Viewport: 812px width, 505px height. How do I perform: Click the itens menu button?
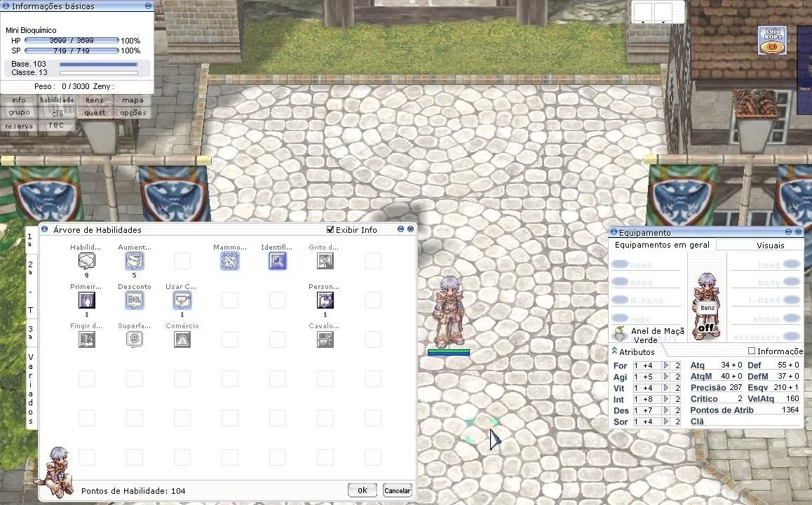click(x=95, y=100)
